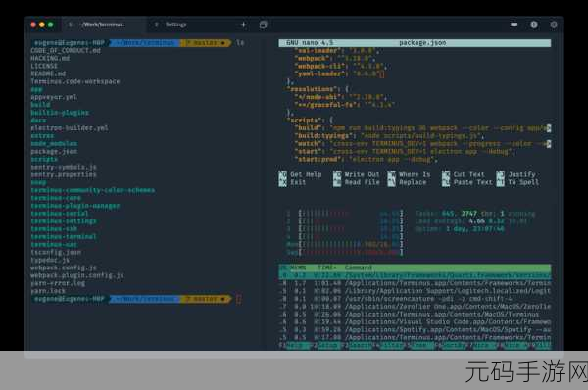Select the Visual Studio Code.app process row

point(415,322)
